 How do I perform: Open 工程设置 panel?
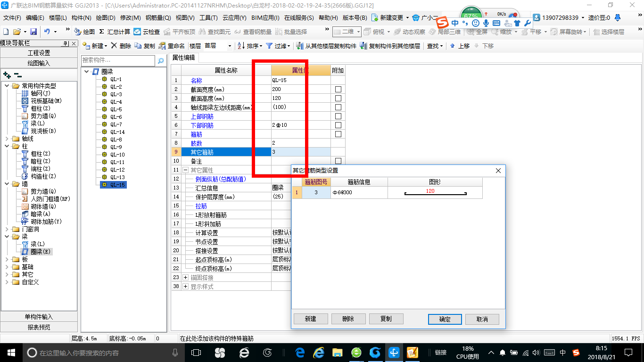[39, 53]
